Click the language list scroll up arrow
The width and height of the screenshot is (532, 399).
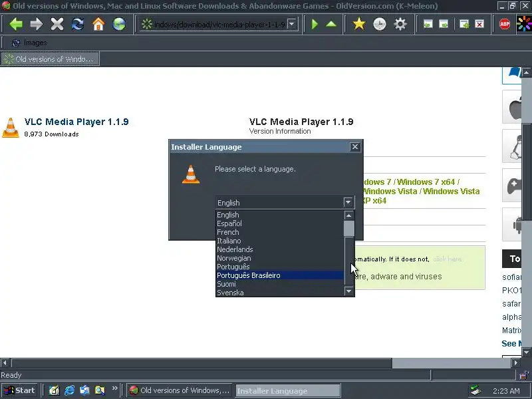coord(348,215)
